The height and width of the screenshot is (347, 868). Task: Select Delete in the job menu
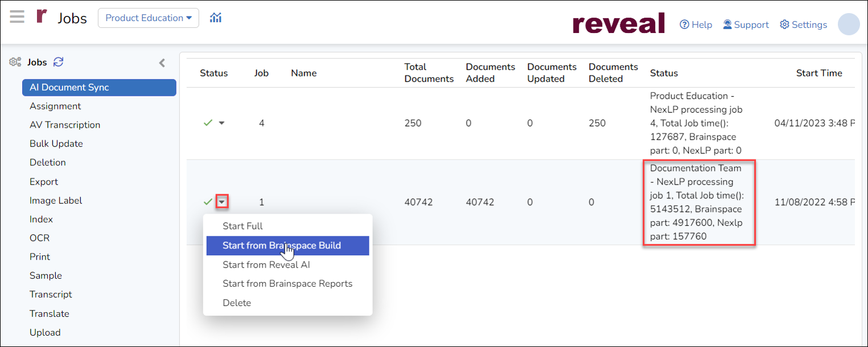pos(237,303)
